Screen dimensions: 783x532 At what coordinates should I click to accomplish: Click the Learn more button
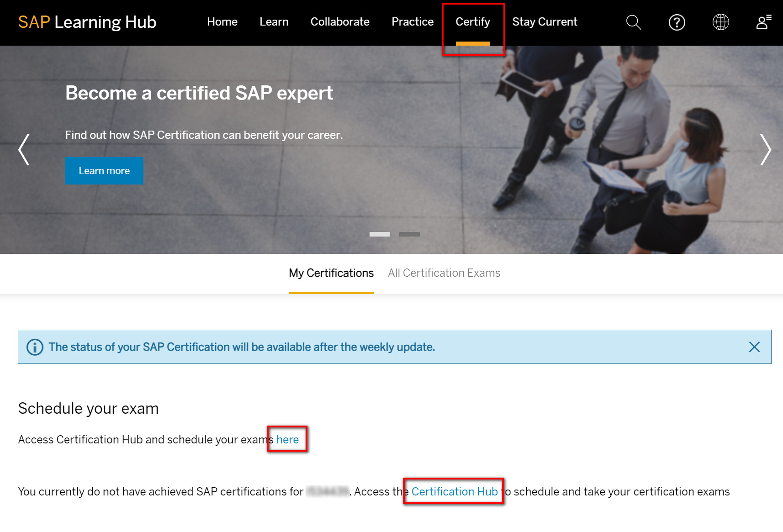pyautogui.click(x=104, y=171)
